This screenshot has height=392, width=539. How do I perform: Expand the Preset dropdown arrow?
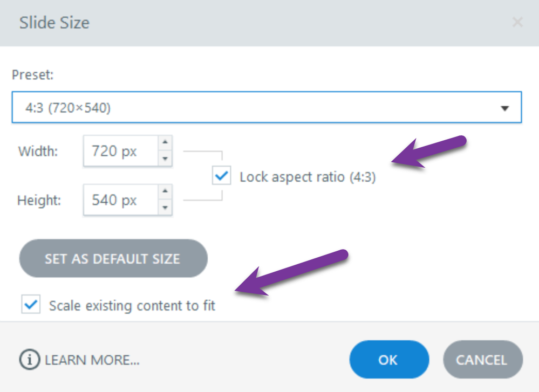click(x=504, y=108)
